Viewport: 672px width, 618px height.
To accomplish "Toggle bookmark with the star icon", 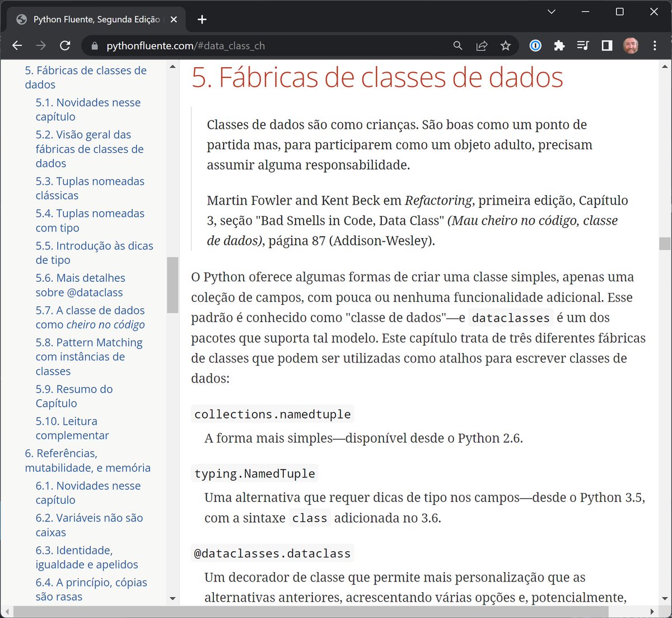I will [x=505, y=45].
